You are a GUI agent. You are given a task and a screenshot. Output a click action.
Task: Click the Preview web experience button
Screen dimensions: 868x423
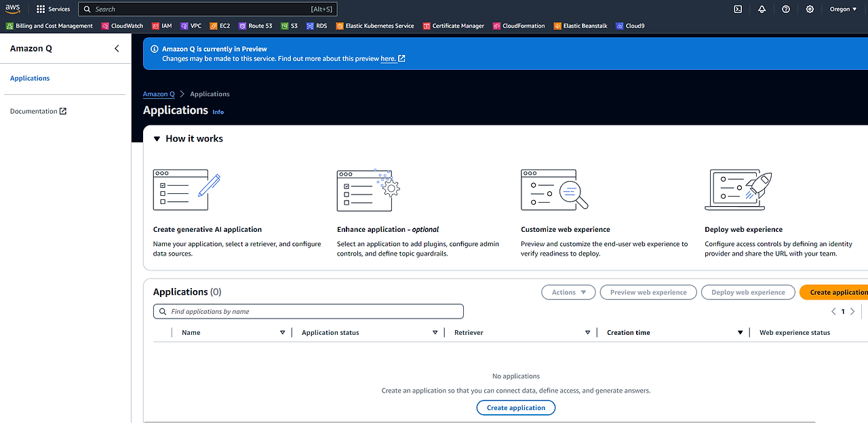click(x=648, y=292)
